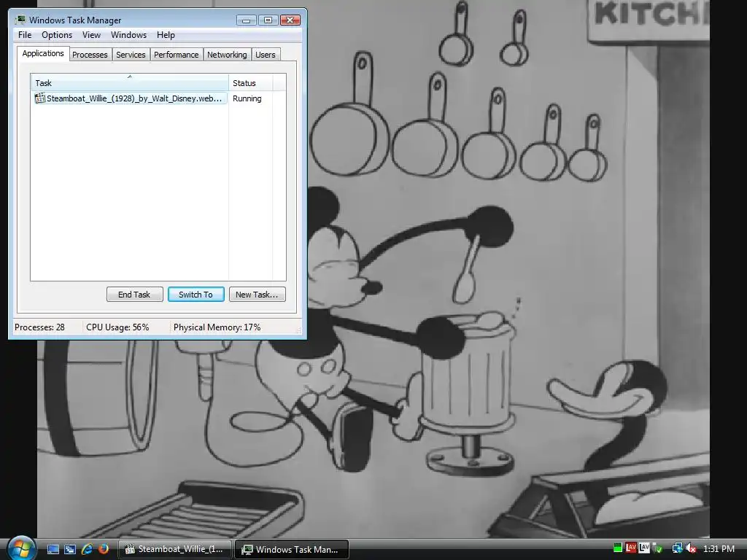747x560 pixels.
Task: Launch Firefox from Quick Launch
Action: click(x=104, y=549)
